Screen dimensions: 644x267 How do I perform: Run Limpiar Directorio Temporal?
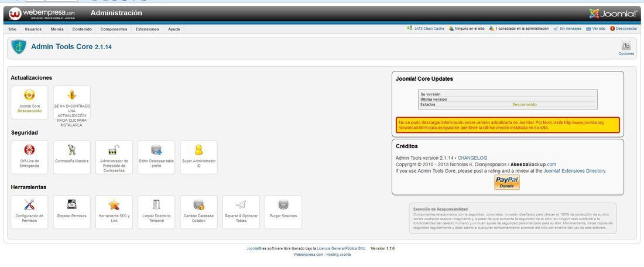coord(156,212)
